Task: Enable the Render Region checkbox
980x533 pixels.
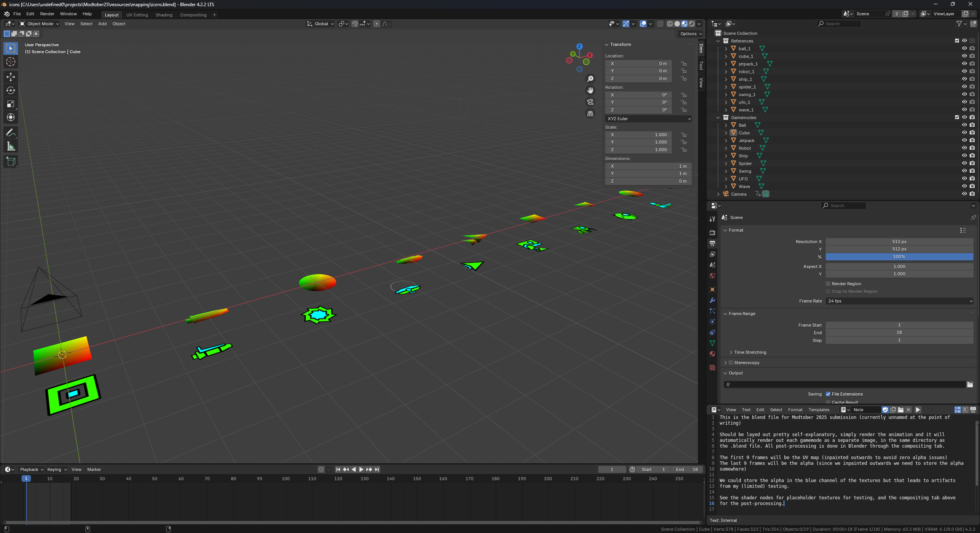Action: pyautogui.click(x=828, y=283)
